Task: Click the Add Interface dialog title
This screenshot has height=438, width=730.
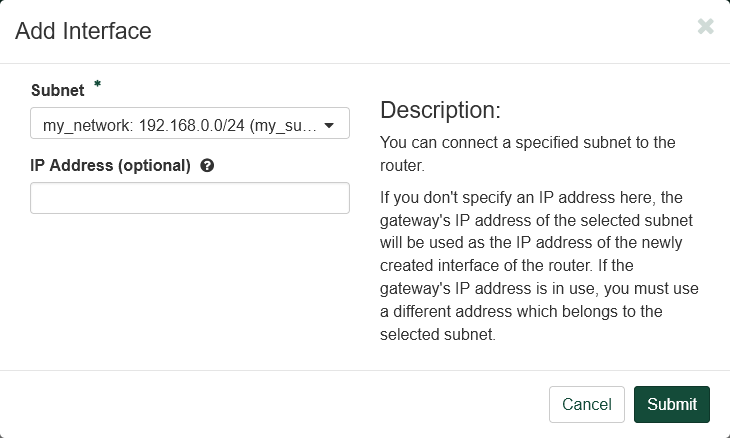Action: [x=83, y=31]
